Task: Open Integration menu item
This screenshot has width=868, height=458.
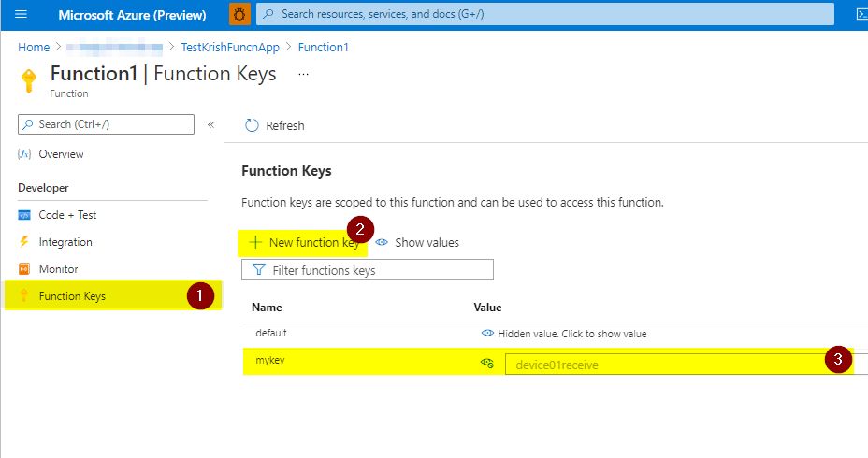Action: coord(65,242)
